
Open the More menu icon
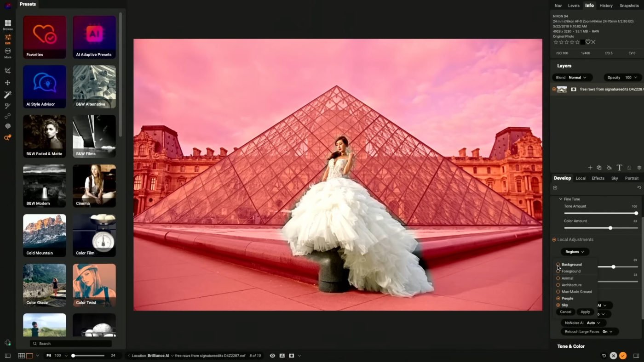click(8, 53)
